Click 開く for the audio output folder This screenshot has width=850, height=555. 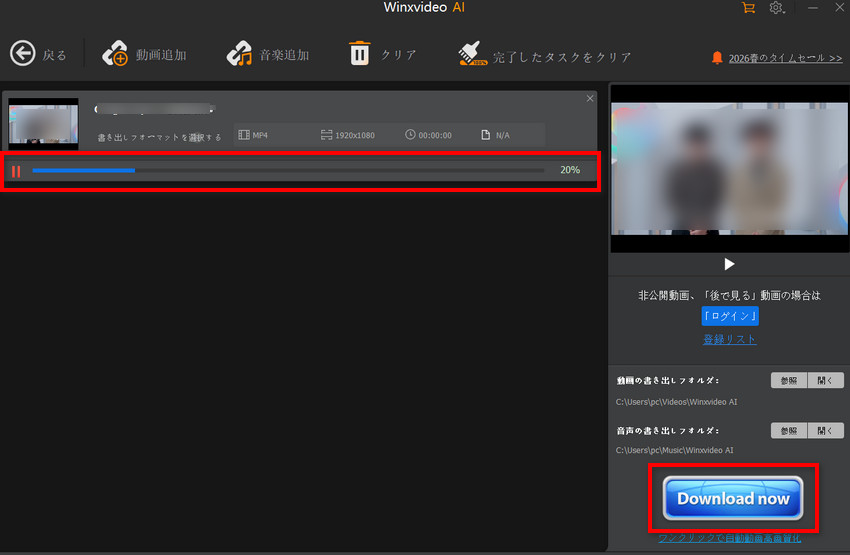click(x=825, y=430)
